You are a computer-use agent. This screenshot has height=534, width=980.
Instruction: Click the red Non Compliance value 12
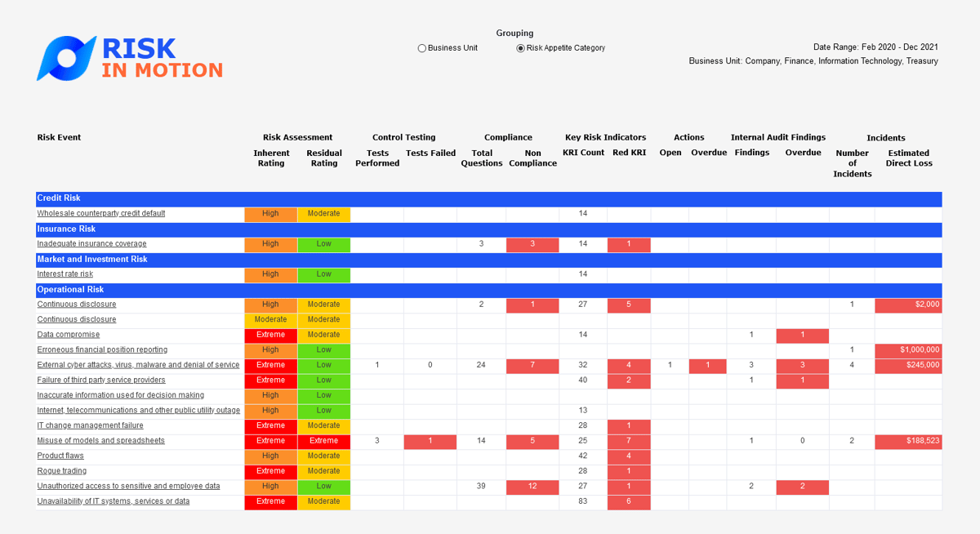point(532,487)
